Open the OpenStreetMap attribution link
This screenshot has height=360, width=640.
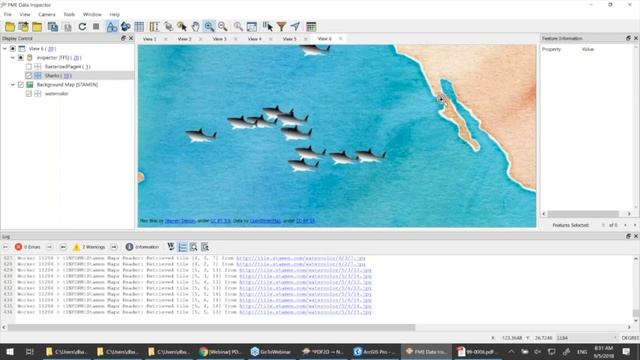(265, 221)
